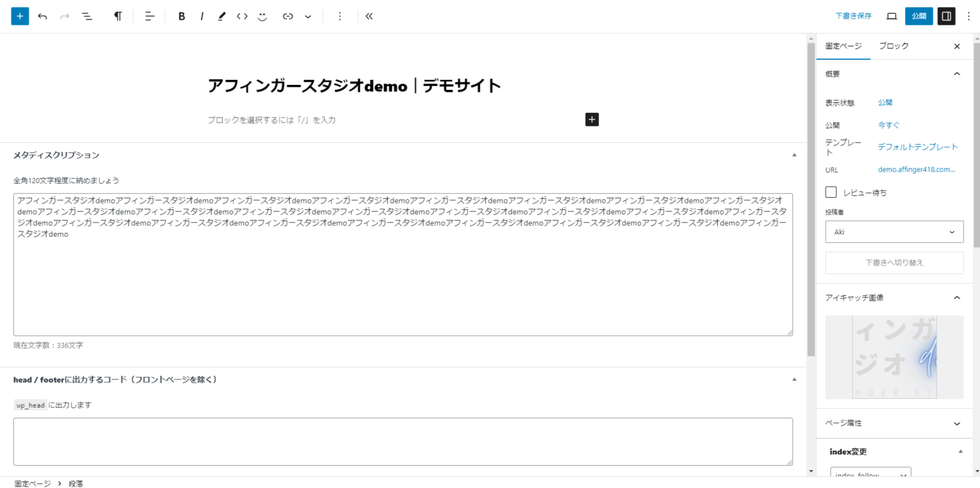Open the document overview list view
This screenshot has height=488, width=980.
87,17
